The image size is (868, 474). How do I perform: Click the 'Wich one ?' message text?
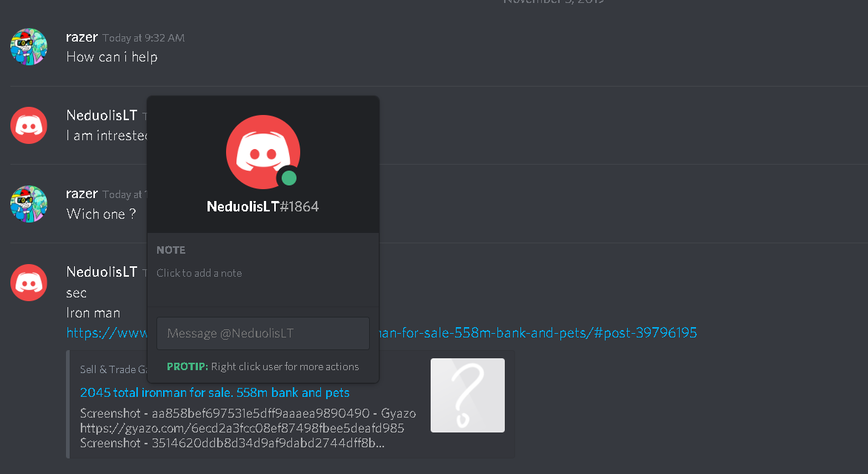(101, 214)
